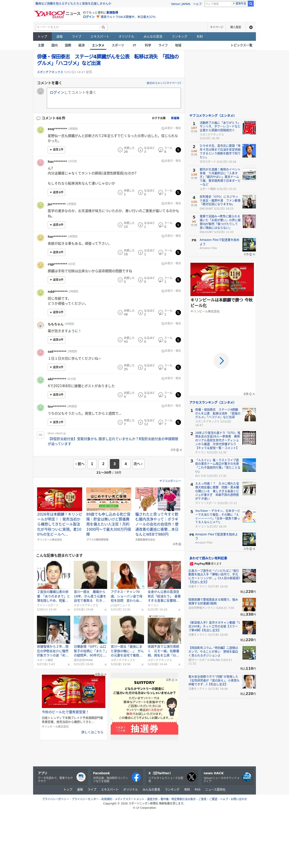Click the マイページ button in header

coord(217,27)
